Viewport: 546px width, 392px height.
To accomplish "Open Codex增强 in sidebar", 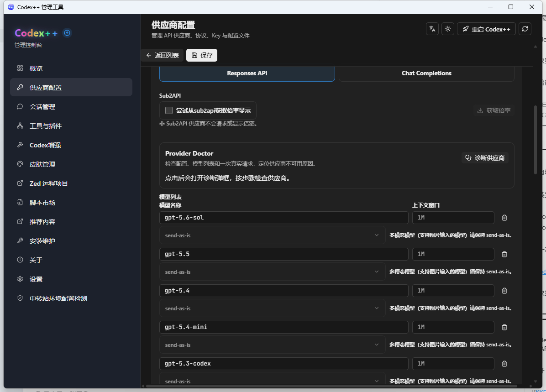I will tap(71, 145).
